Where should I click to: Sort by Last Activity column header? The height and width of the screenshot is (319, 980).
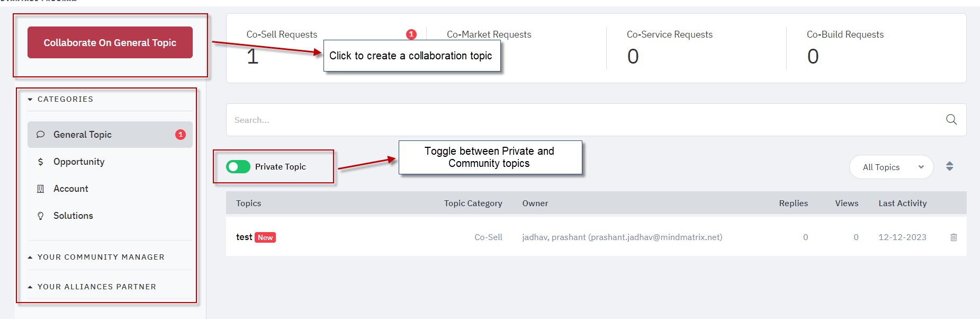coord(902,203)
